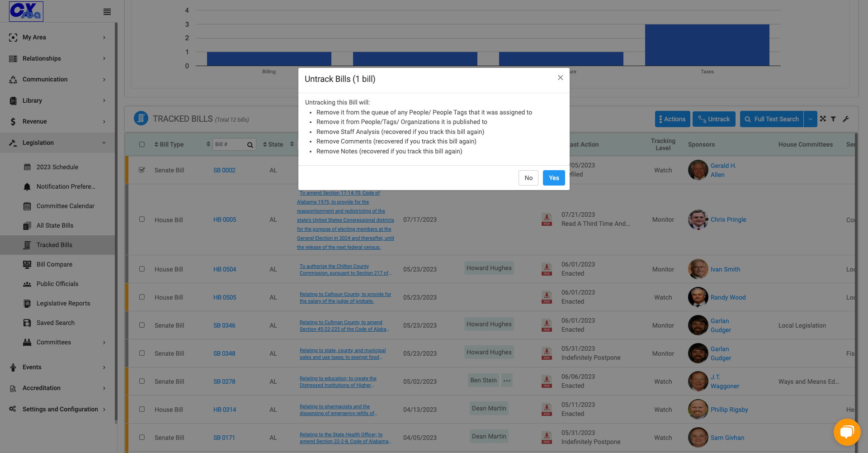
Task: Click the fullscreen expand icon in Tracked Bills
Action: click(823, 119)
